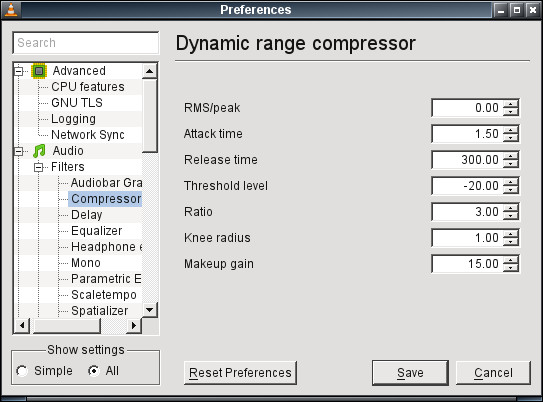The width and height of the screenshot is (543, 402).
Task: Click the Save button
Action: tap(410, 373)
